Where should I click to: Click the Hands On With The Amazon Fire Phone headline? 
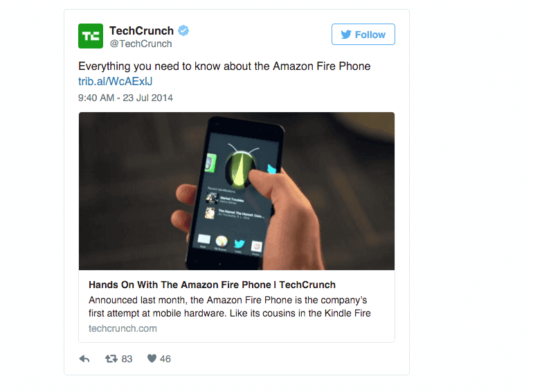pyautogui.click(x=212, y=285)
